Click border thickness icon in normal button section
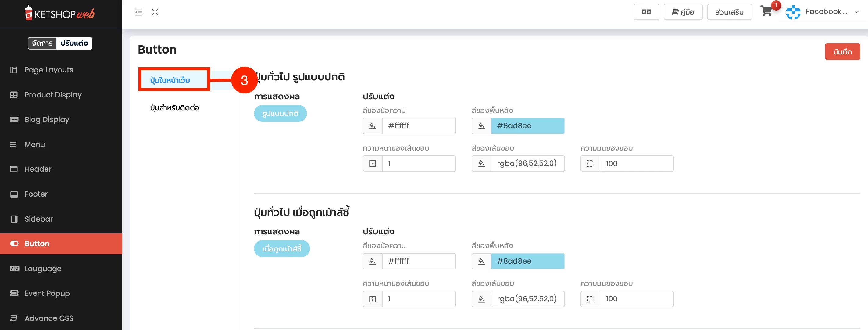The height and width of the screenshot is (330, 868). 372,163
